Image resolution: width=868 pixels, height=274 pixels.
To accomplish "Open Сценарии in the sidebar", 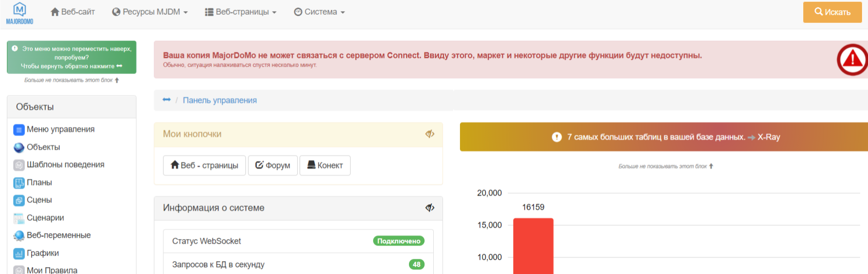I will point(45,218).
